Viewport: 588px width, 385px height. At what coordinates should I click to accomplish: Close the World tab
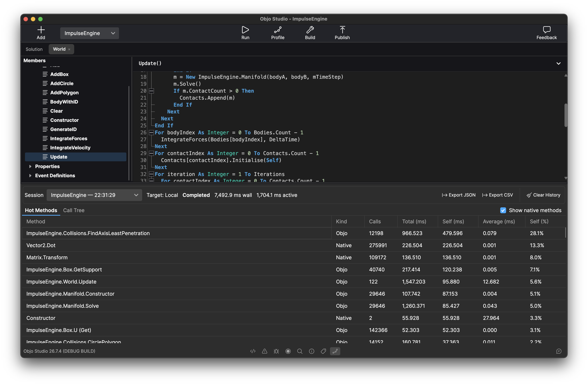(x=69, y=49)
